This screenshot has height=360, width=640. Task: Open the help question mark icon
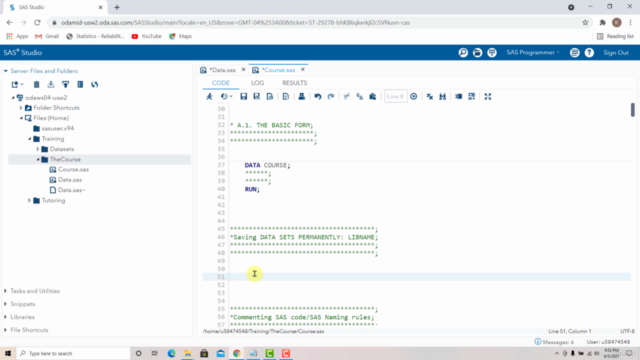[589, 53]
